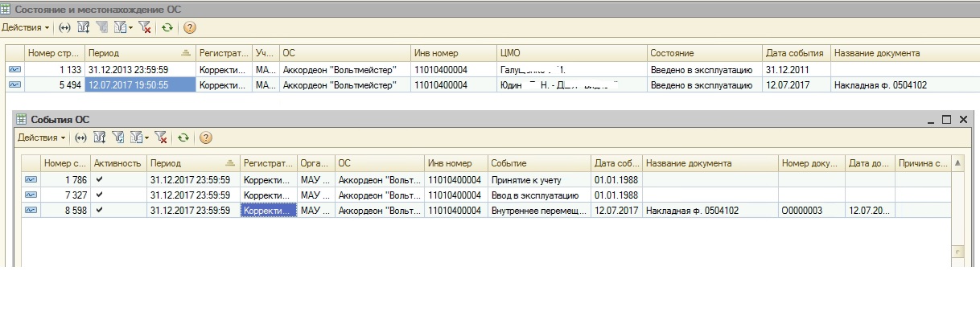The image size is (980, 316).
Task: Open Действия menu in top window
Action: click(x=26, y=27)
